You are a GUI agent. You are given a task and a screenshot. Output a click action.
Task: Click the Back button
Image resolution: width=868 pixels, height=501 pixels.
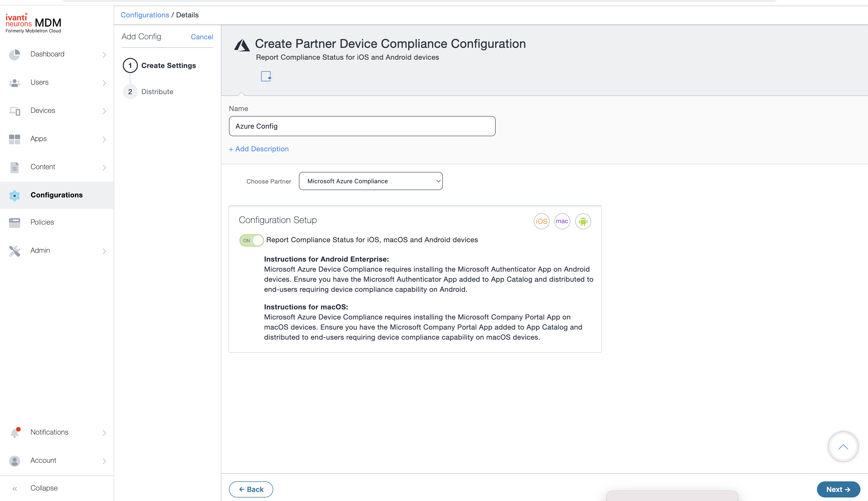pos(251,489)
